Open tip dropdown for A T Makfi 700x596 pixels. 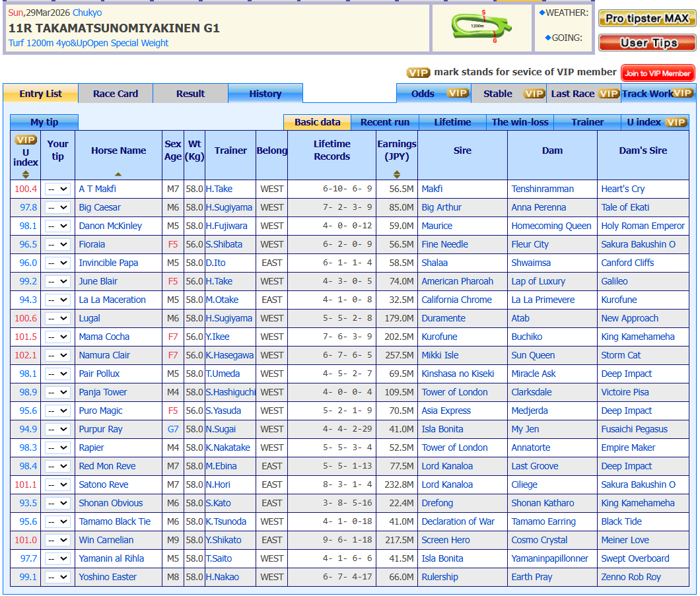57,189
